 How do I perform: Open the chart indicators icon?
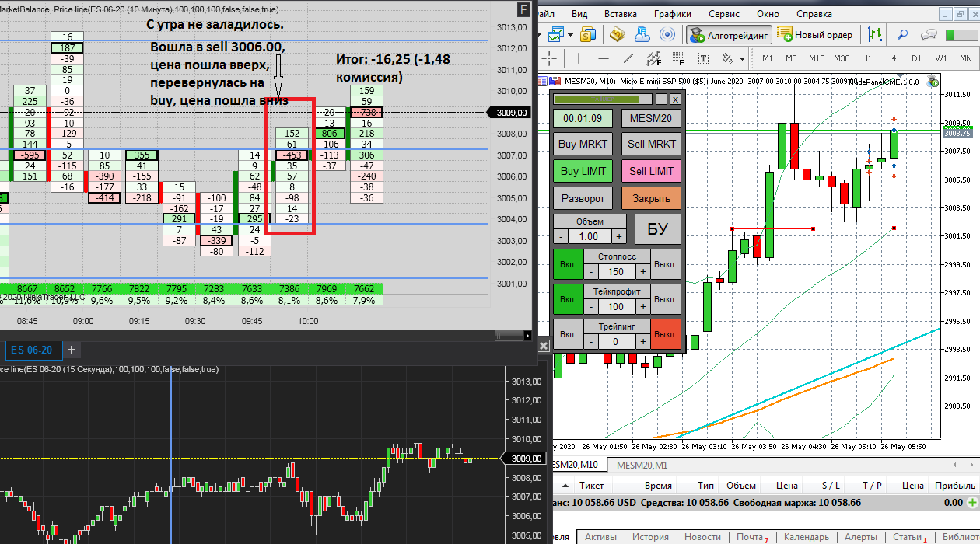875,35
